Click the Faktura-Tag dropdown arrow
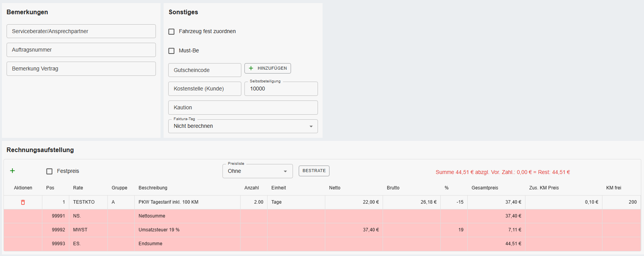This screenshot has height=256, width=644. pos(311,126)
